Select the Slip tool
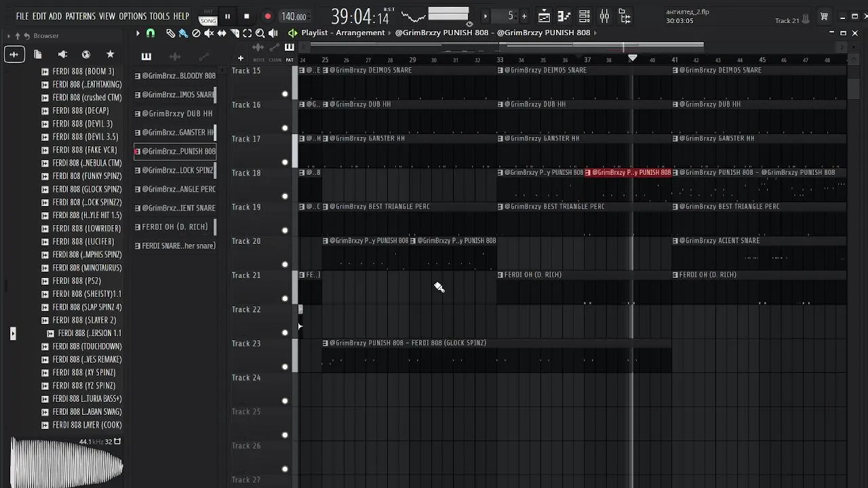Viewport: 868px width, 488px height. coord(222,33)
